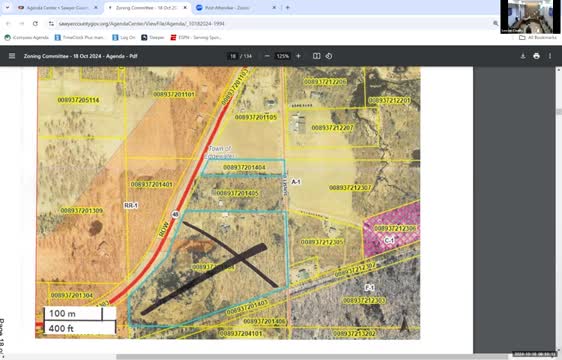Go back to the previous page
This screenshot has height=360, width=562.
(x=8, y=24)
